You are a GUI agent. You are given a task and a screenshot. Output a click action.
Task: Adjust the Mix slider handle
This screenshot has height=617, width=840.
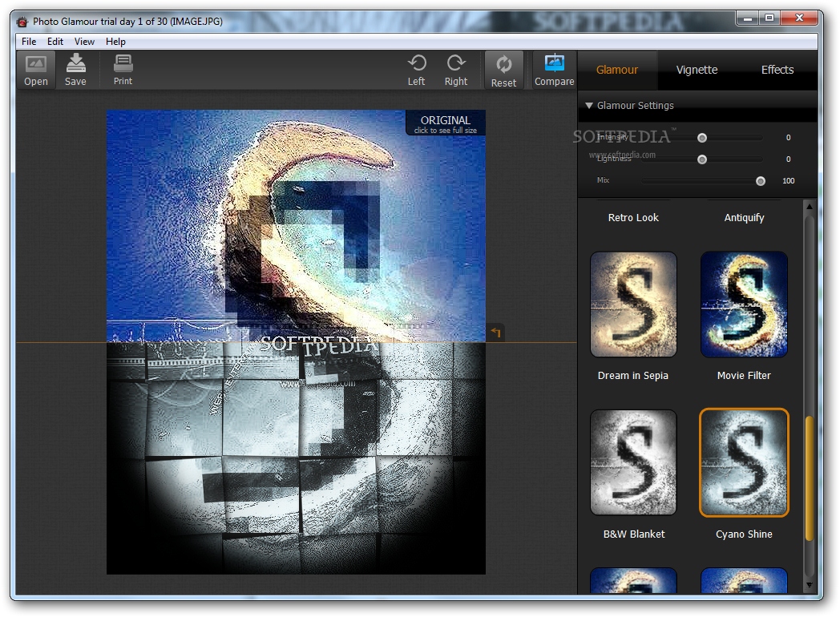point(760,181)
